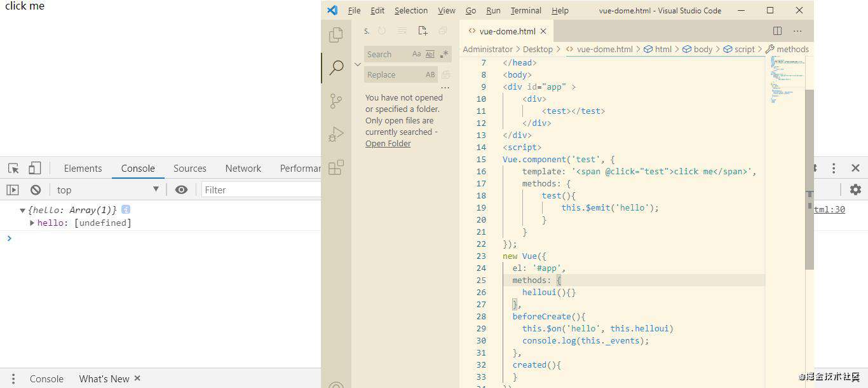Refresh the search results
Image resolution: width=868 pixels, height=388 pixels.
pyautogui.click(x=382, y=31)
